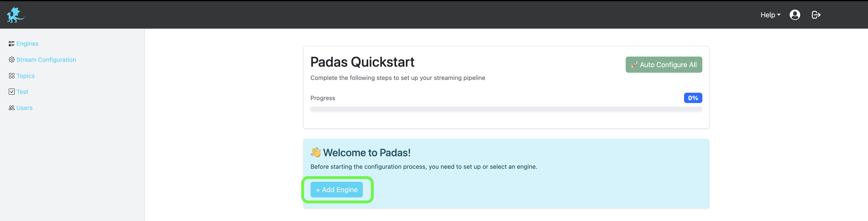Screen dimensions: 868x221
Task: Click the logout icon
Action: pos(816,15)
